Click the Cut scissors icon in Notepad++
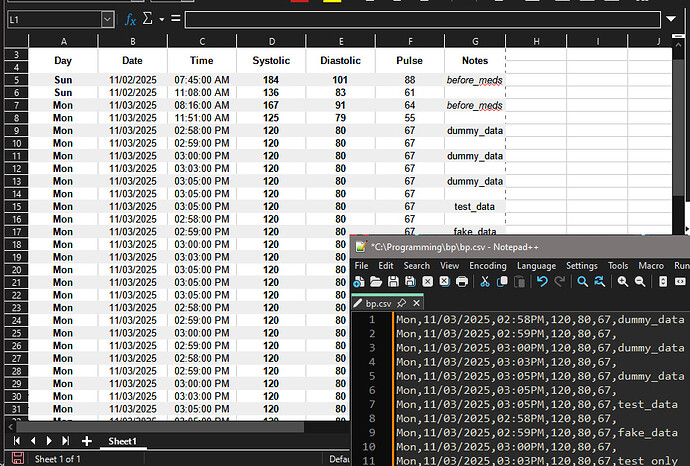Image resolution: width=690 pixels, height=466 pixels. pos(485,282)
